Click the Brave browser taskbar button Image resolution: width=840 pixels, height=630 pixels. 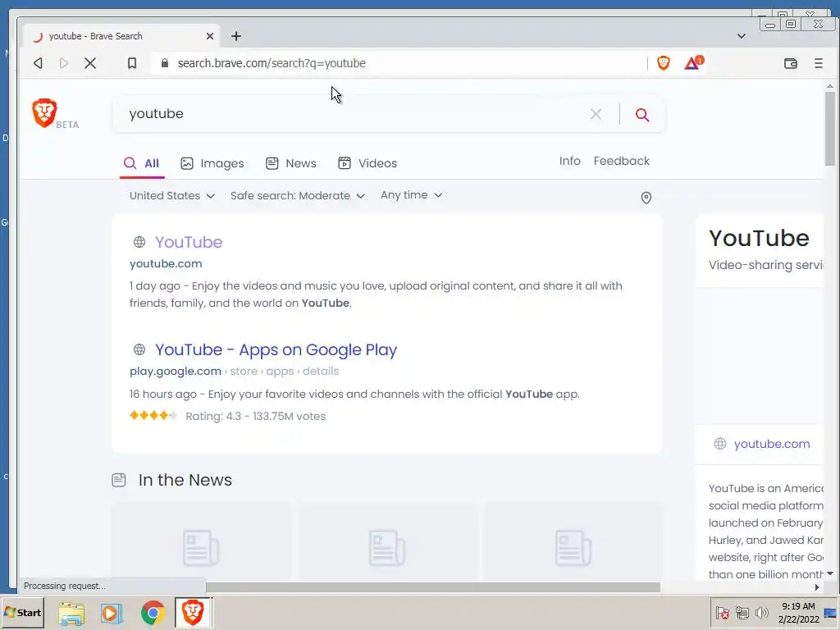[194, 612]
